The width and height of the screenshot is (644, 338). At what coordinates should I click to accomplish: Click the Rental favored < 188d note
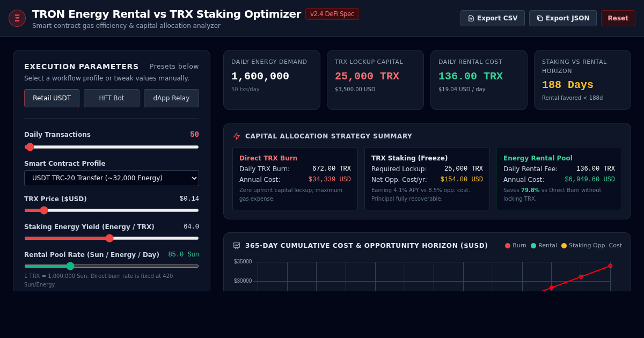(572, 98)
